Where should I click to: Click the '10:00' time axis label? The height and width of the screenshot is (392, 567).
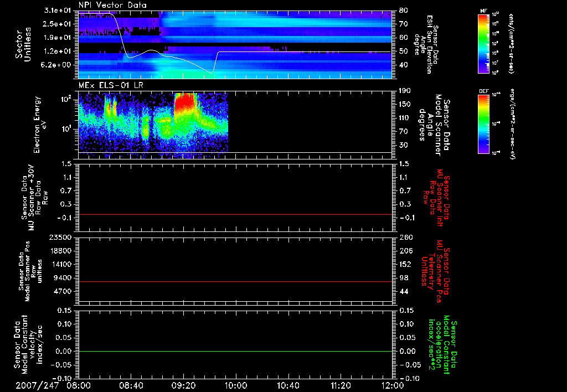pos(236,385)
